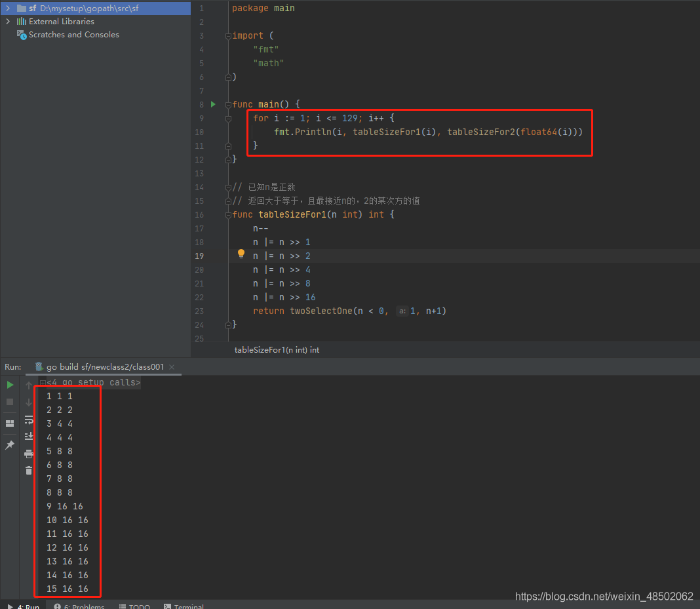Open the 6: Problems tool window tab

(79, 606)
